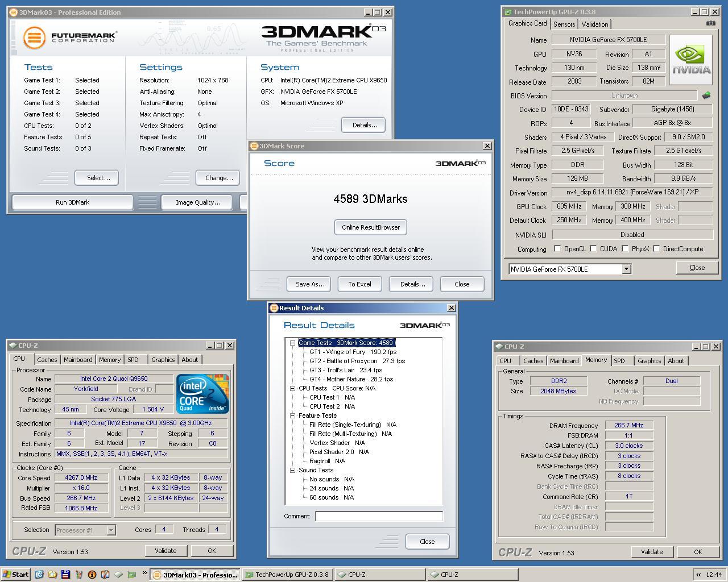Click the BIOS save chip icon in GPU-Z
728x582 pixels.
706,95
